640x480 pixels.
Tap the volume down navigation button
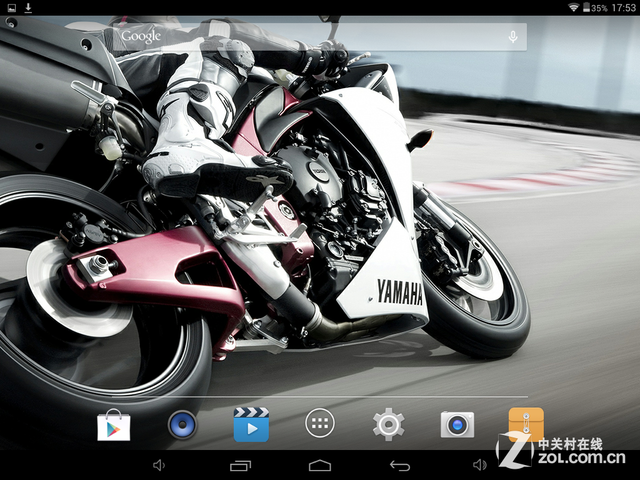click(158, 465)
